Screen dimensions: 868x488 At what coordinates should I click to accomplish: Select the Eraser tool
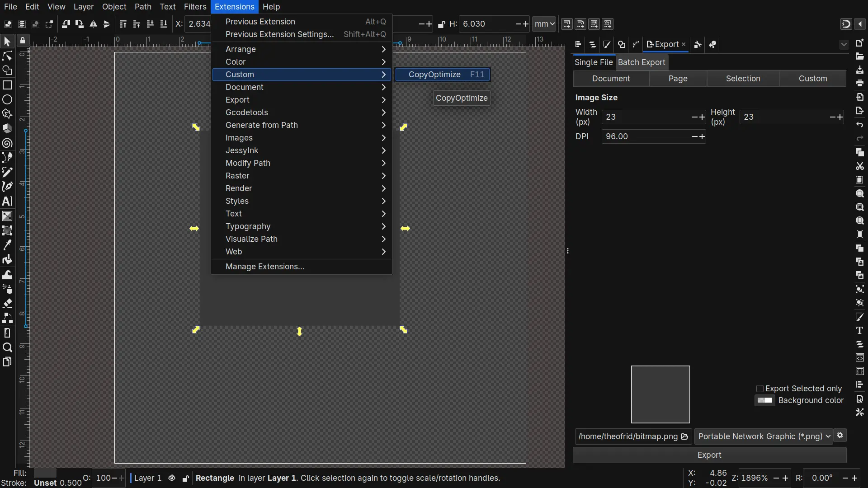click(7, 303)
